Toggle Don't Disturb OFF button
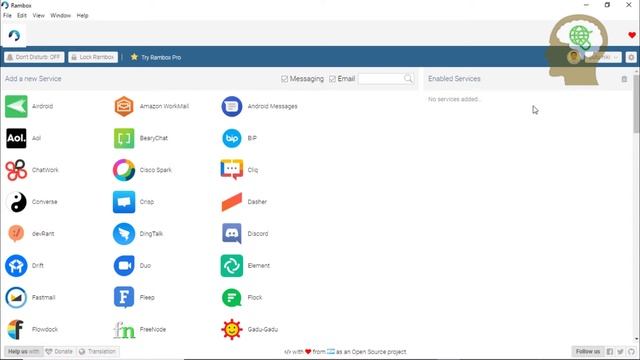The height and width of the screenshot is (360, 640). pos(34,57)
